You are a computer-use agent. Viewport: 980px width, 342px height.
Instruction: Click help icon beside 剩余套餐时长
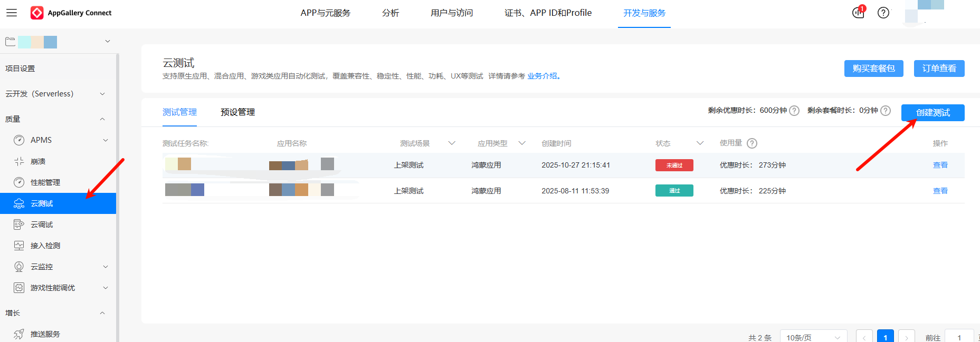point(886,111)
